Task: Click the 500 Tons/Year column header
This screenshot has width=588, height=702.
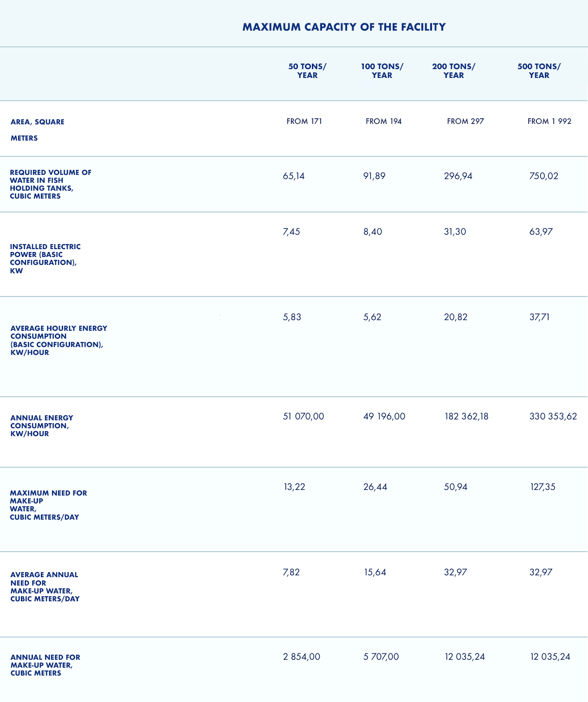Action: (539, 71)
